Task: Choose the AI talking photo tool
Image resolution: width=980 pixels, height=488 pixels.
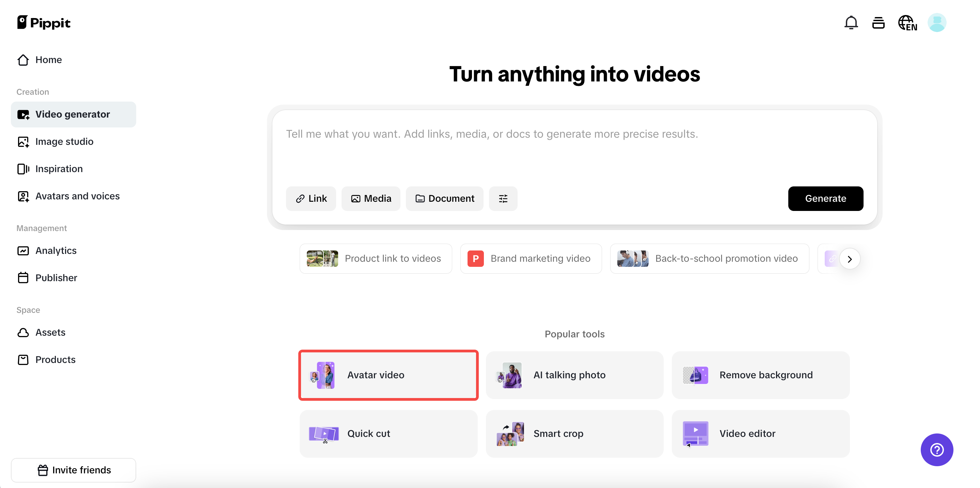Action: pyautogui.click(x=574, y=375)
